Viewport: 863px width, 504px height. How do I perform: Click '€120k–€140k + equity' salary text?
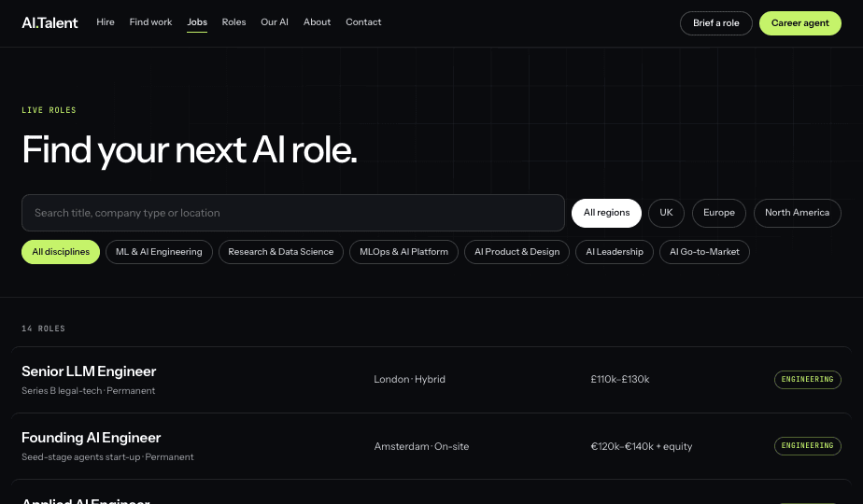(x=642, y=446)
